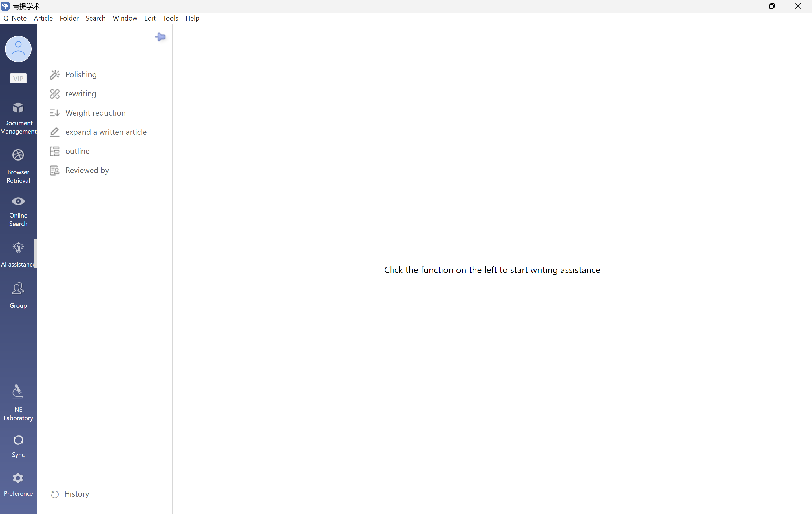812x514 pixels.
Task: Open Online Search in sidebar
Action: click(18, 212)
